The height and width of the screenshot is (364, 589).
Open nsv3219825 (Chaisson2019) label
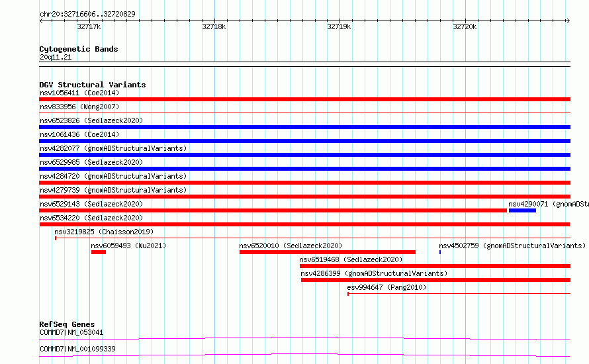tap(104, 232)
